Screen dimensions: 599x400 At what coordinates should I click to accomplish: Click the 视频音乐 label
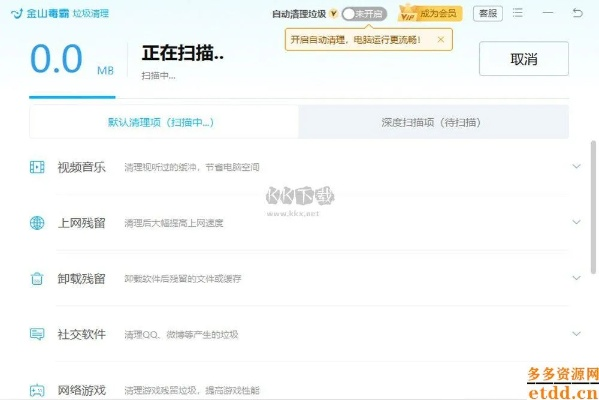point(81,167)
